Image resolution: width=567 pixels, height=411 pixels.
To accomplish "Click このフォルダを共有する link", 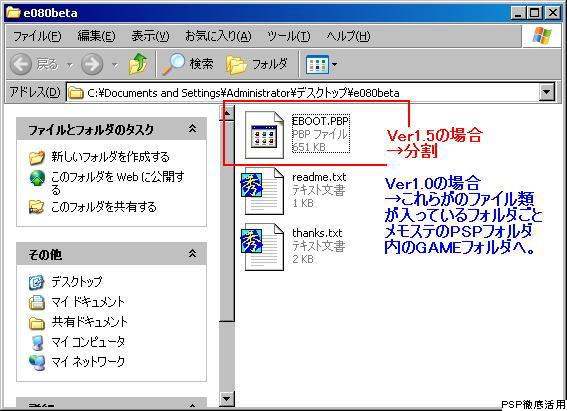I will pyautogui.click(x=104, y=207).
